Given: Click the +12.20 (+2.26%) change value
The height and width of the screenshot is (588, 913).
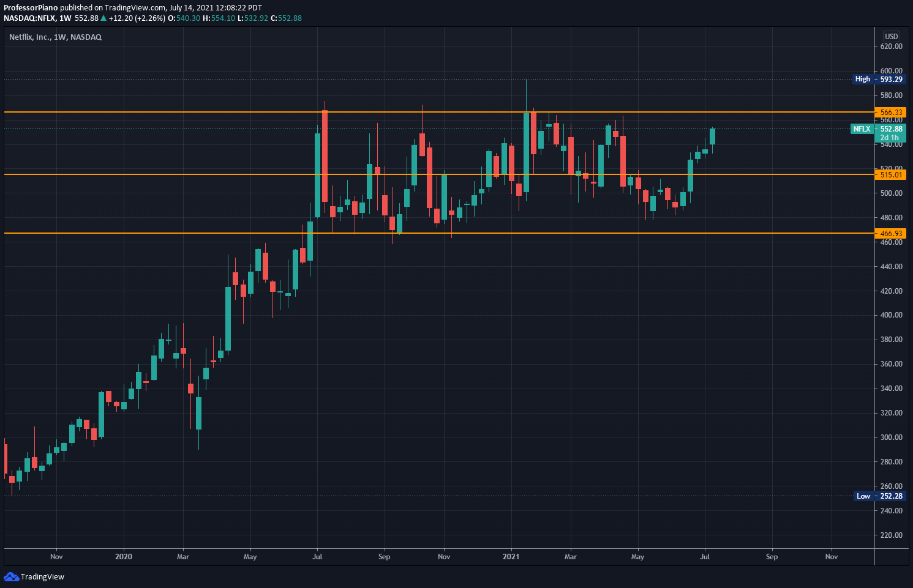Looking at the screenshot, I should [x=137, y=18].
